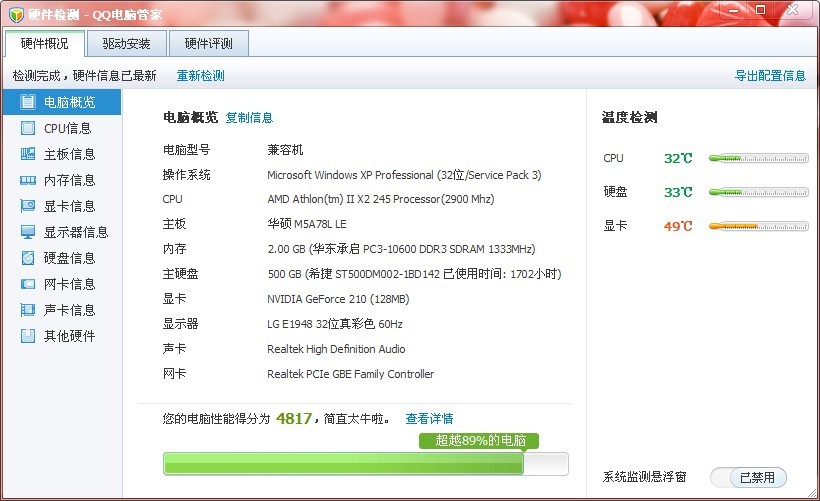Select 网卡信息 label in sidebar

[70, 284]
